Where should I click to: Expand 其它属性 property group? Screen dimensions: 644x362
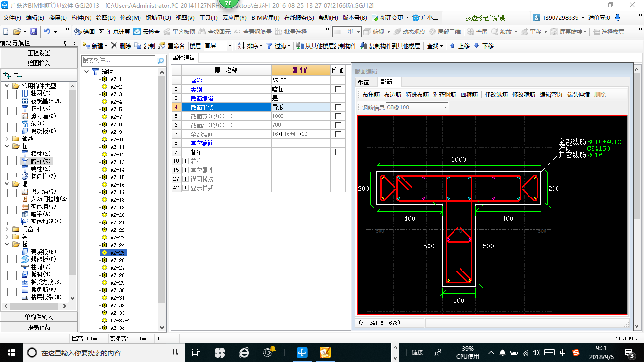pyautogui.click(x=185, y=170)
